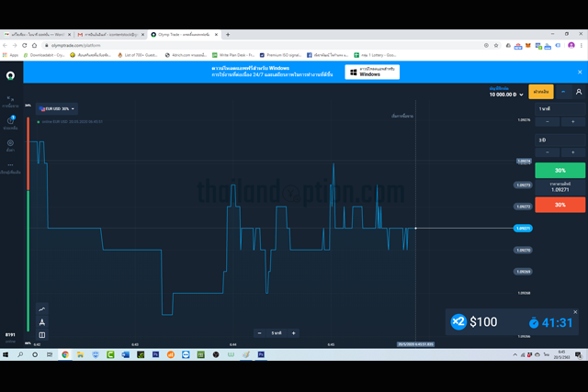Click the 1.09269 price level label
This screenshot has width=588, height=392.
point(523,272)
